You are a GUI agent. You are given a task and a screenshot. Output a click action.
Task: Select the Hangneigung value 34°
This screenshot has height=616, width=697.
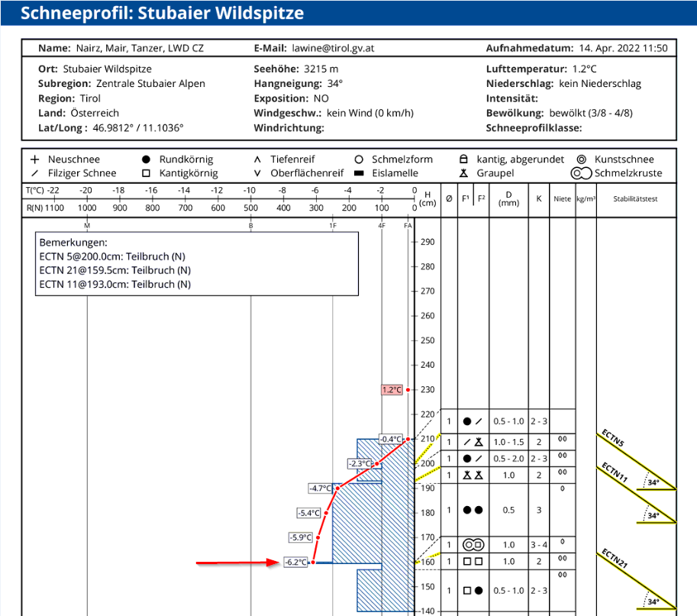[335, 83]
